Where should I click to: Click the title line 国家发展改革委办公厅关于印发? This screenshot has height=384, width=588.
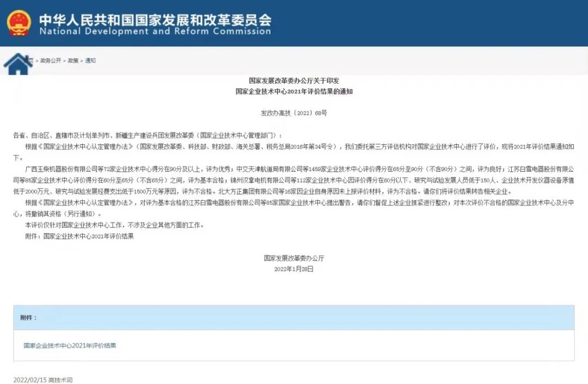pyautogui.click(x=294, y=81)
